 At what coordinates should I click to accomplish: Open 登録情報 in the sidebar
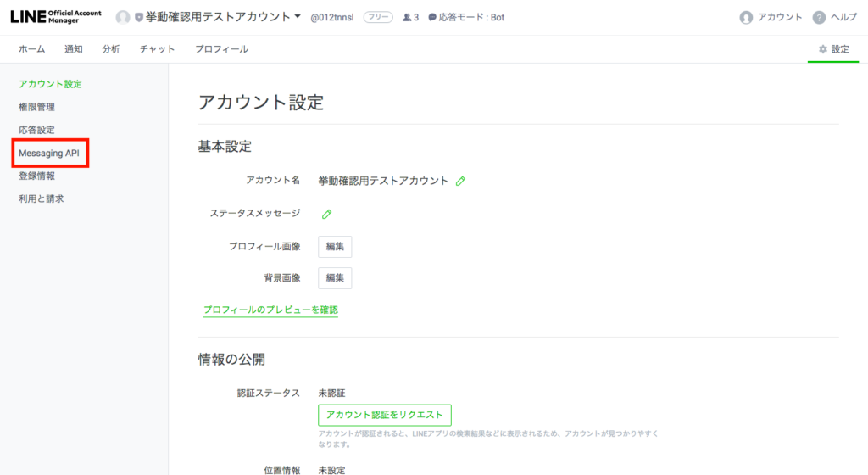click(36, 176)
